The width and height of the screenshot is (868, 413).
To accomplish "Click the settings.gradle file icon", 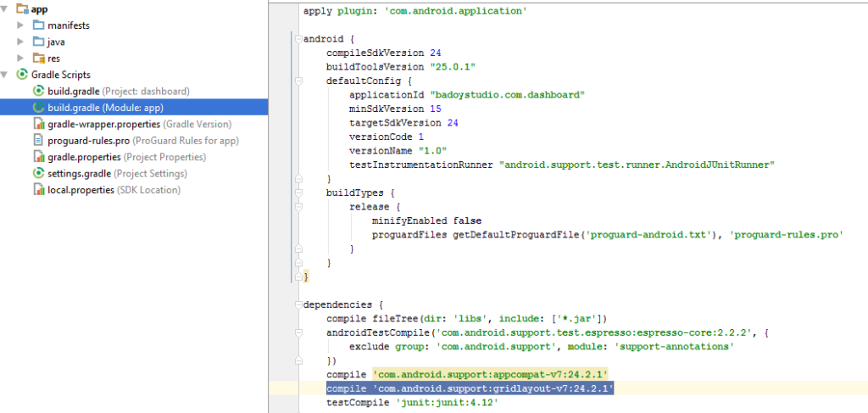I will pos(38,174).
